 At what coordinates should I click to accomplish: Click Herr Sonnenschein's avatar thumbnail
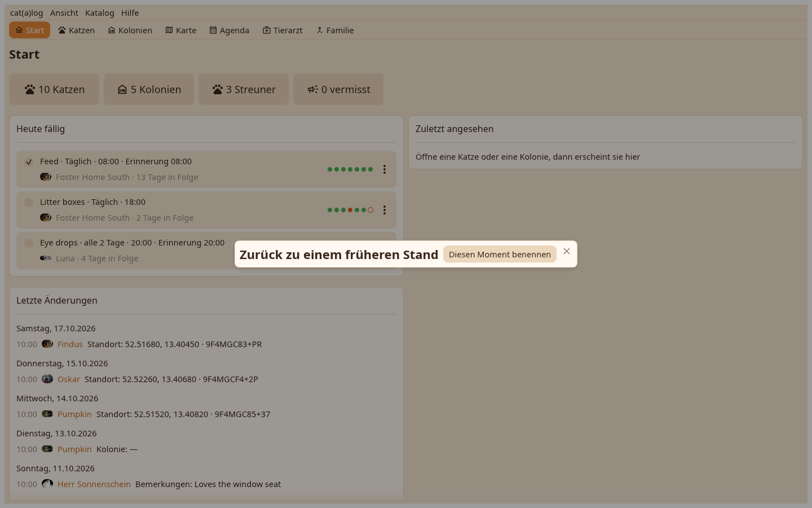(x=47, y=484)
